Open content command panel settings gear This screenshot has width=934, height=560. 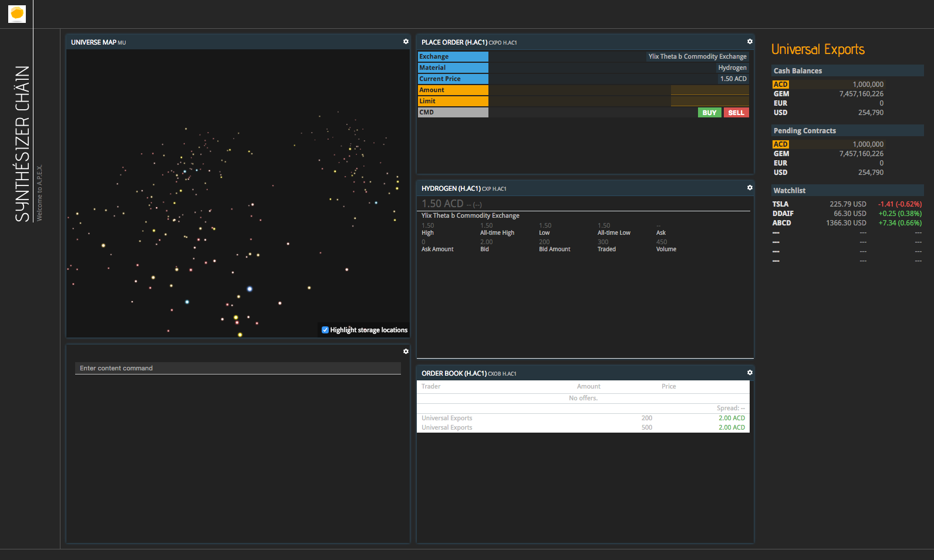coord(406,352)
